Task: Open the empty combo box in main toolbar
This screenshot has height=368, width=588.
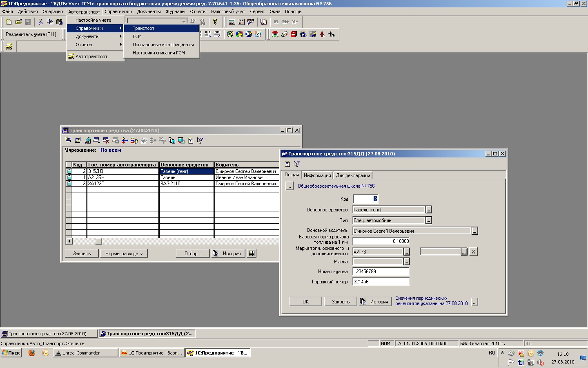Action: [x=184, y=22]
